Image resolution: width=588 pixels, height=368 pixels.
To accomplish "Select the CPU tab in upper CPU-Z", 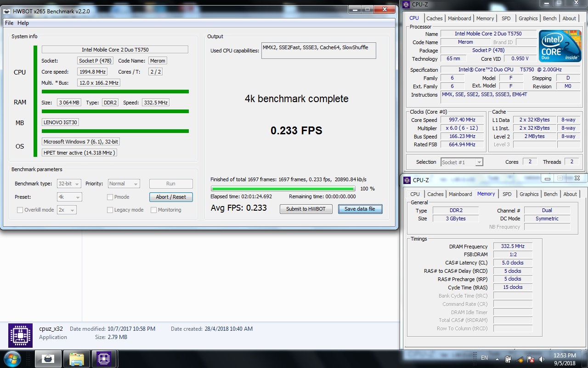I will (x=414, y=18).
